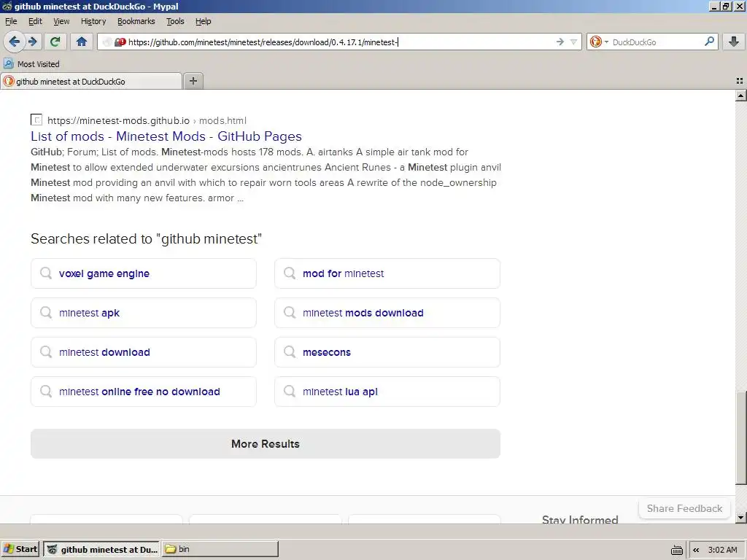Click the Go arrow in address bar

coord(560,42)
